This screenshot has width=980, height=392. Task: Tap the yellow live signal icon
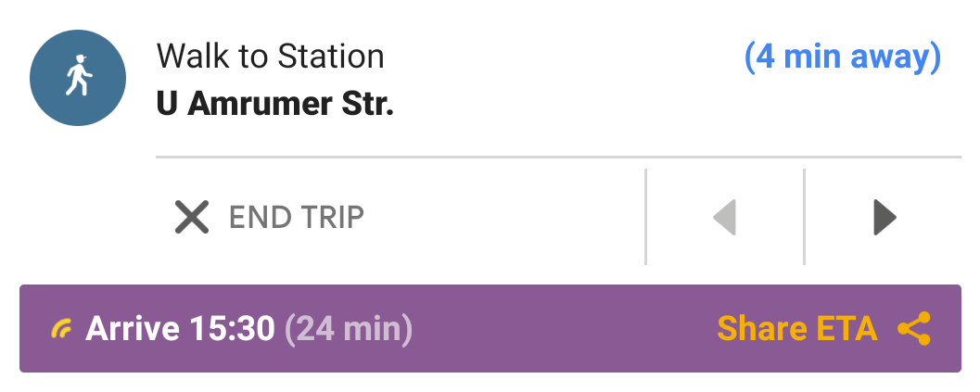point(61,329)
